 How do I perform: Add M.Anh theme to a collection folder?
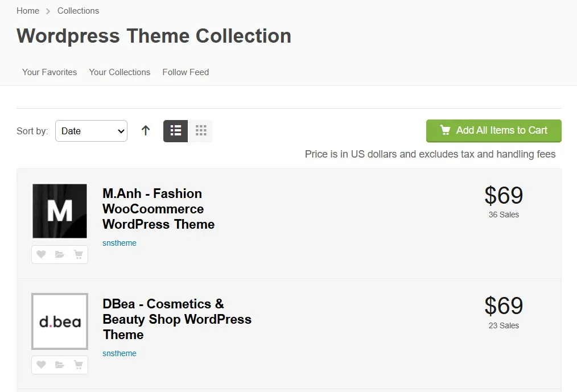(60, 254)
